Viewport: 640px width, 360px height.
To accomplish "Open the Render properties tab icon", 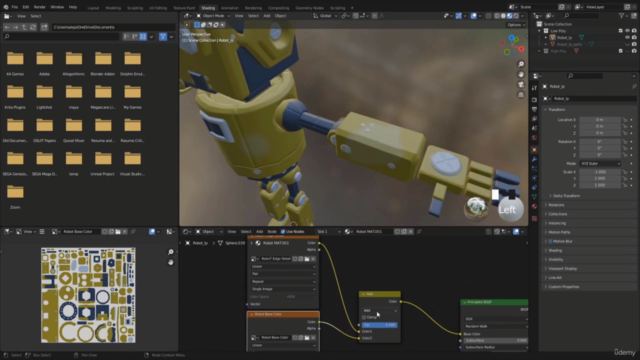I will coord(534,100).
